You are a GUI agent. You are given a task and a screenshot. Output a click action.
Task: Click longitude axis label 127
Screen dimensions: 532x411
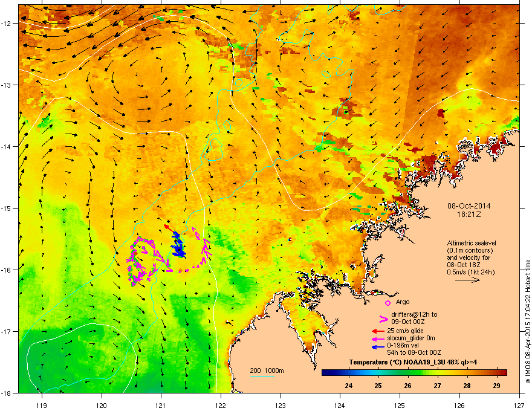click(x=519, y=405)
